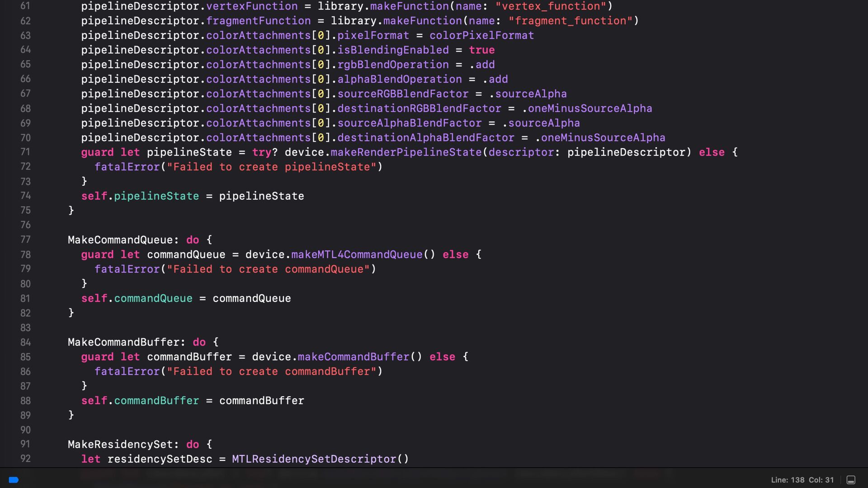Click the pixelFormat property name
The width and height of the screenshot is (868, 488).
click(373, 35)
